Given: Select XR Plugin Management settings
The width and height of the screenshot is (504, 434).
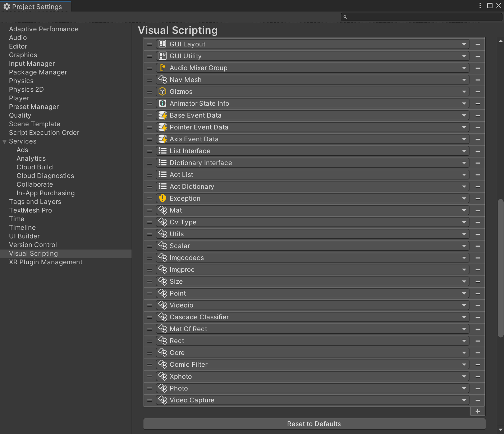Looking at the screenshot, I should point(46,262).
